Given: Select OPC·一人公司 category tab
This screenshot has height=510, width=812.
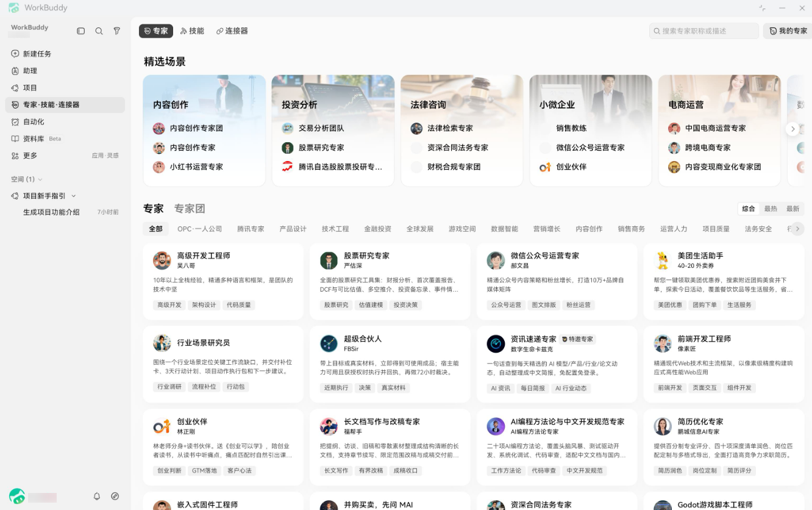Looking at the screenshot, I should click(x=200, y=229).
